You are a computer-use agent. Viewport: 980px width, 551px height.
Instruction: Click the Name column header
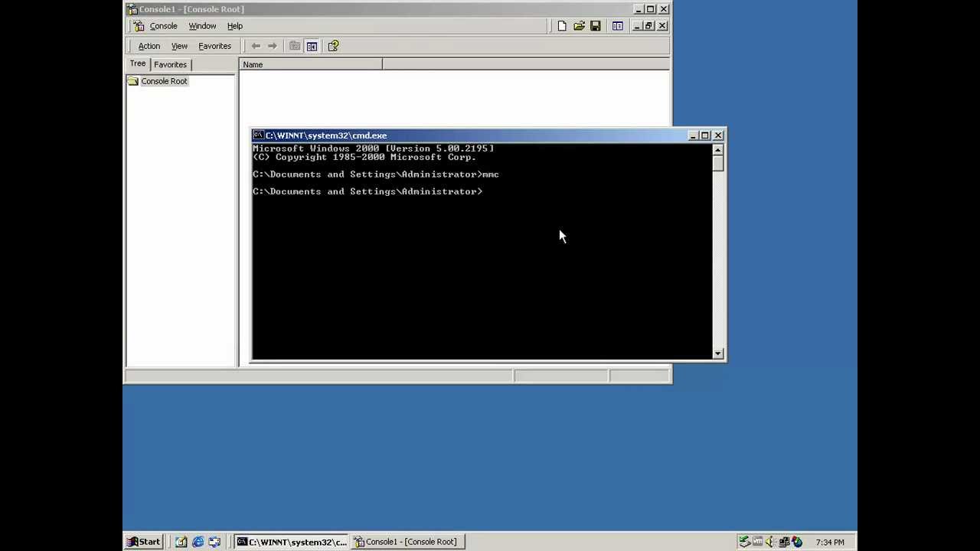[311, 65]
